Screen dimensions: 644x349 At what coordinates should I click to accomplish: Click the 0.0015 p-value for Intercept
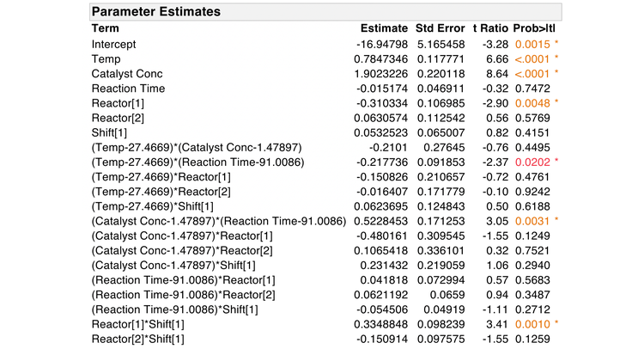click(530, 44)
